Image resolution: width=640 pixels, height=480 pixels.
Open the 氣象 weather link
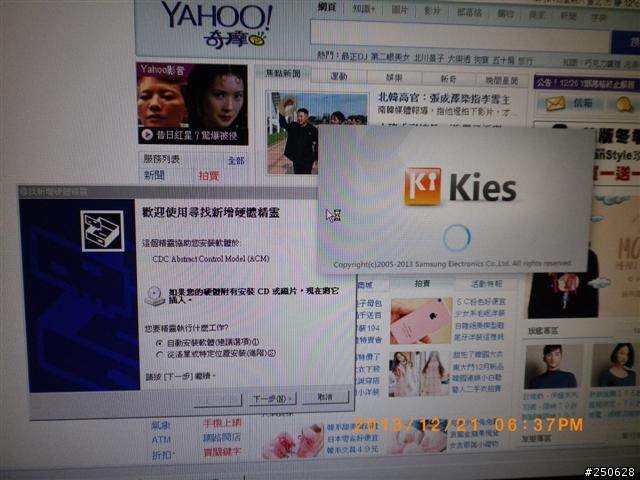[160, 425]
